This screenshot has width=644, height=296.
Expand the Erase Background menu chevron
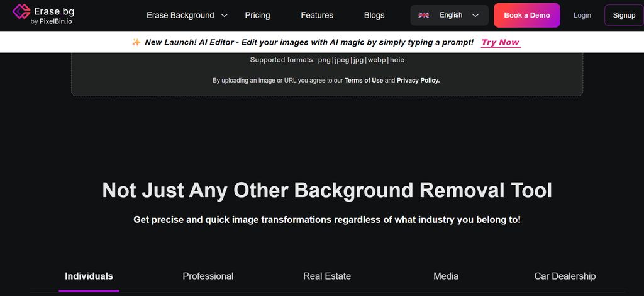(x=225, y=15)
